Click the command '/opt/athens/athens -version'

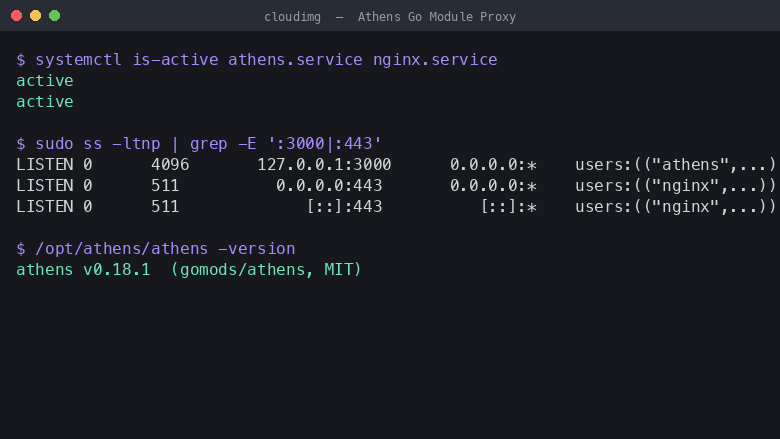click(x=165, y=249)
